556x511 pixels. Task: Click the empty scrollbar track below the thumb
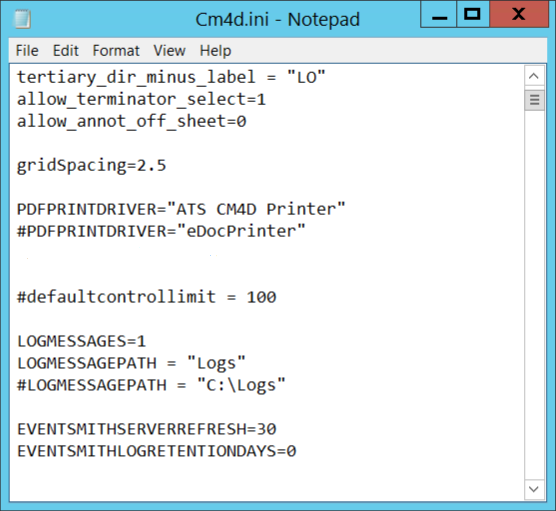(x=534, y=294)
